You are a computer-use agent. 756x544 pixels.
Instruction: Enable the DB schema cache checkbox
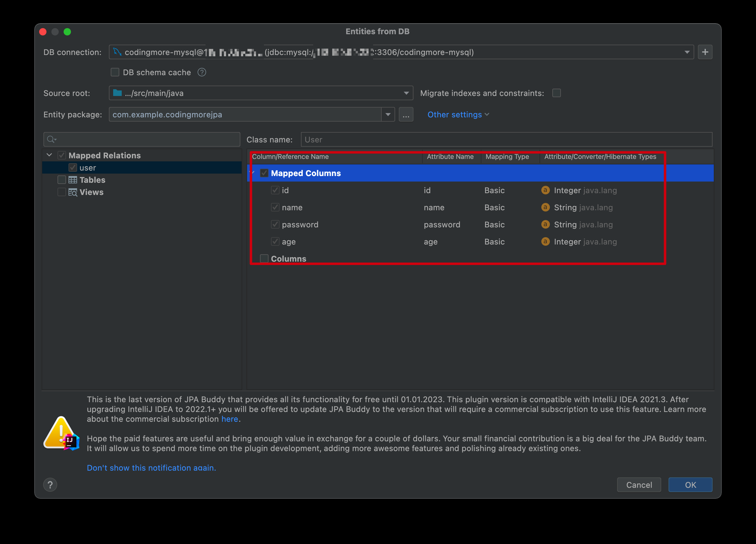115,72
